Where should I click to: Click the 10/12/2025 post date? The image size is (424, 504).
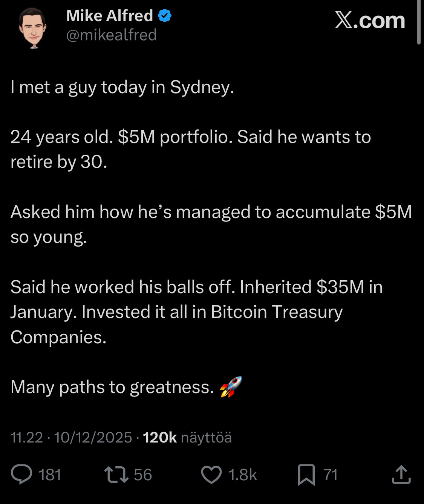click(x=93, y=438)
